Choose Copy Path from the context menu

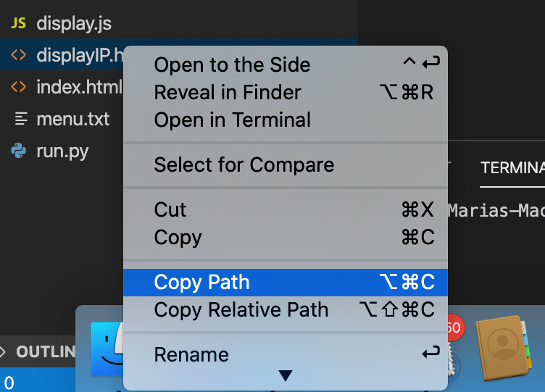coord(201,283)
